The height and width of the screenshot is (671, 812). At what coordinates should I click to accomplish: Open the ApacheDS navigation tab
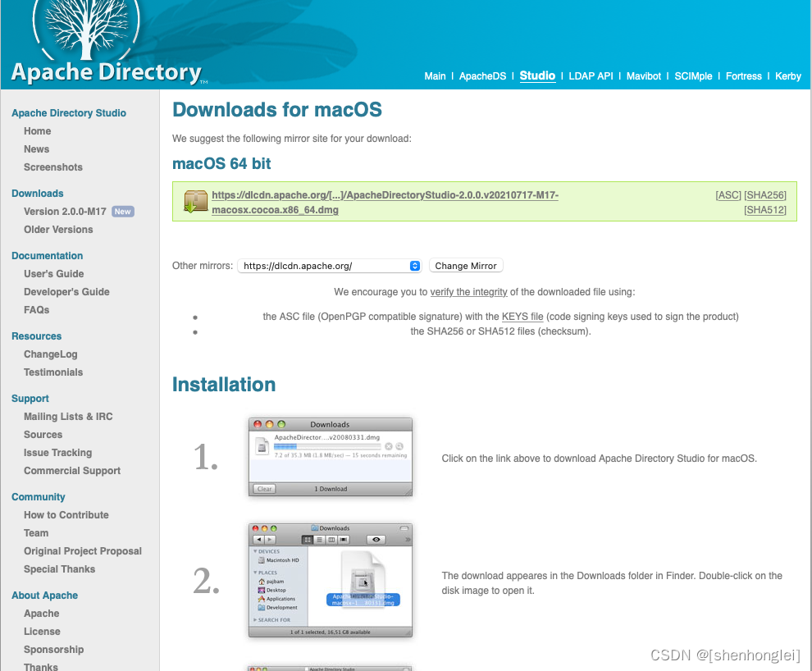click(482, 76)
